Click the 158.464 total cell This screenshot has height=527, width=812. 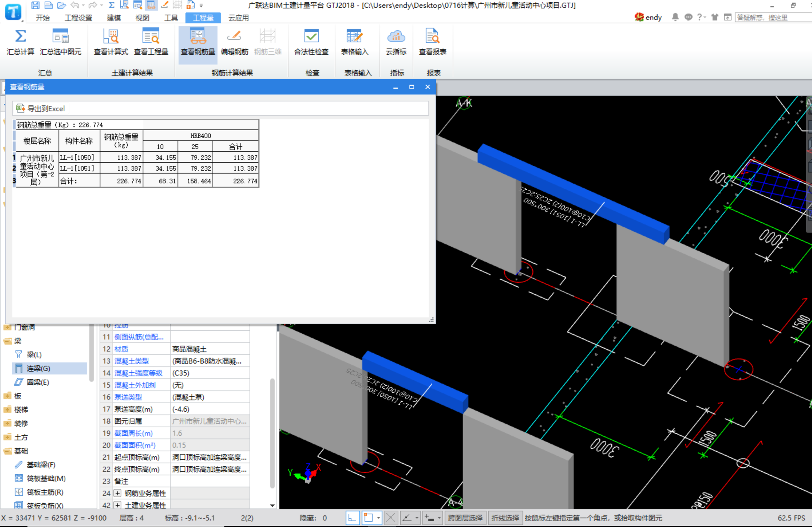pos(195,181)
